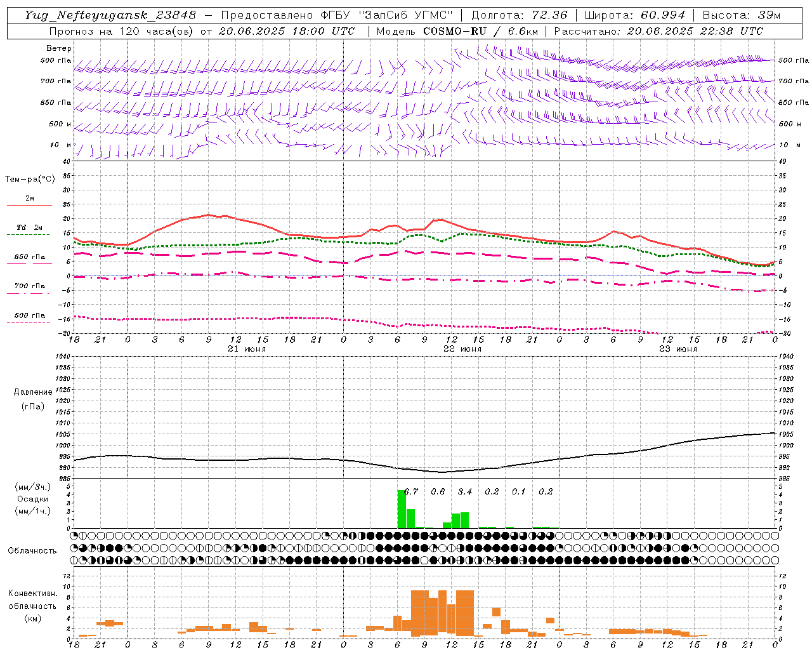Click the 21 июня date label

[x=247, y=349]
